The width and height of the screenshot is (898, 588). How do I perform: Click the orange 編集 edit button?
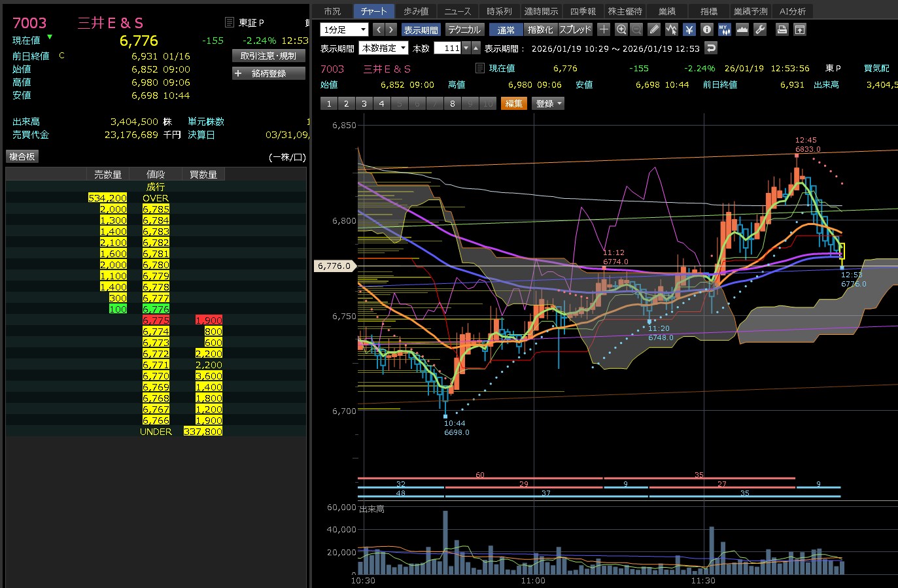coord(513,103)
